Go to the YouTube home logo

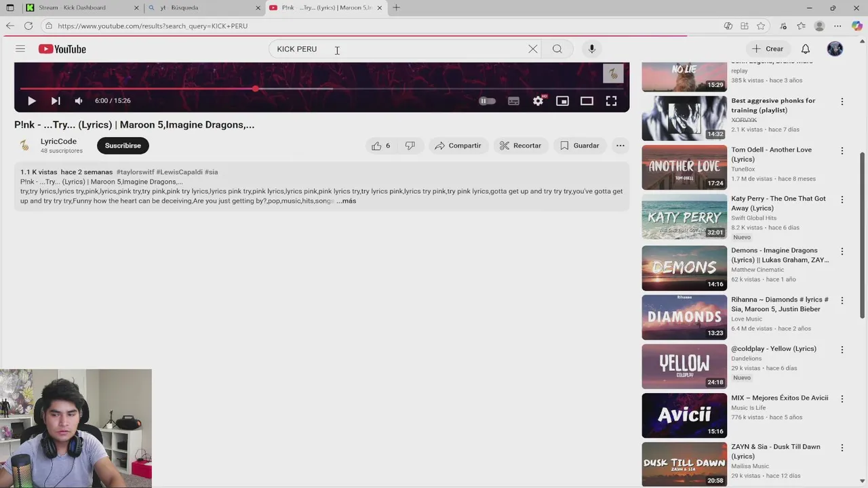pos(62,49)
